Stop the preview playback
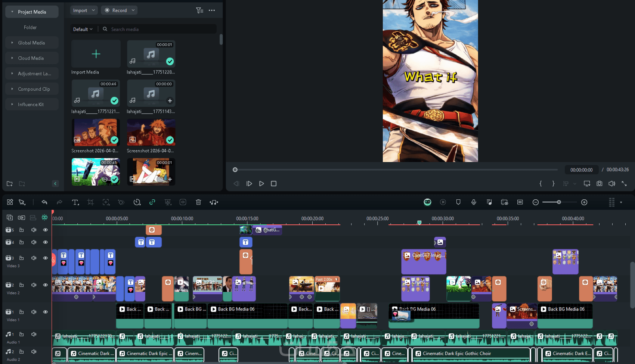Screen dimensions: 635x364 pos(274,184)
